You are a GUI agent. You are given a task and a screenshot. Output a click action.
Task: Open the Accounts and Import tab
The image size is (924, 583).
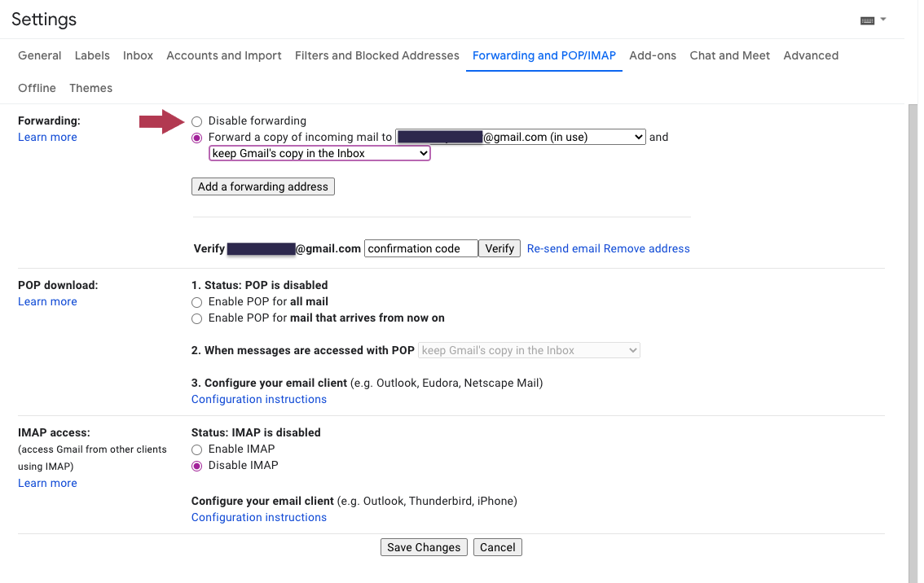click(x=223, y=55)
